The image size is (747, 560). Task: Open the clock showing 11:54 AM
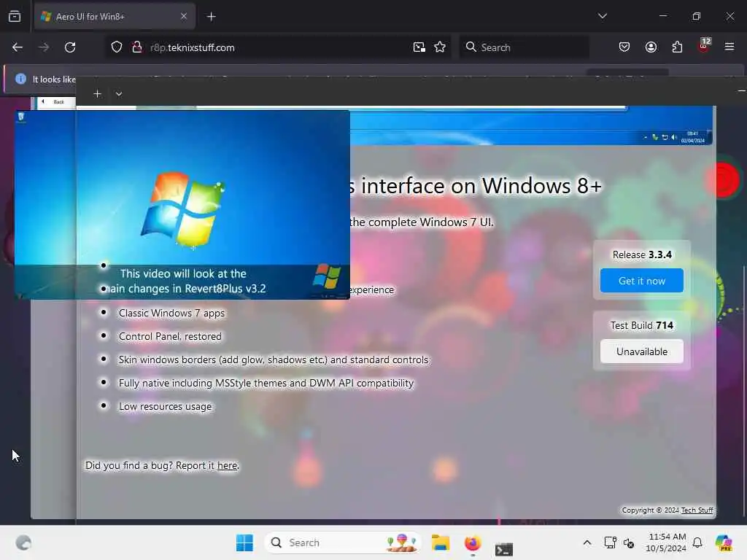[x=666, y=542]
